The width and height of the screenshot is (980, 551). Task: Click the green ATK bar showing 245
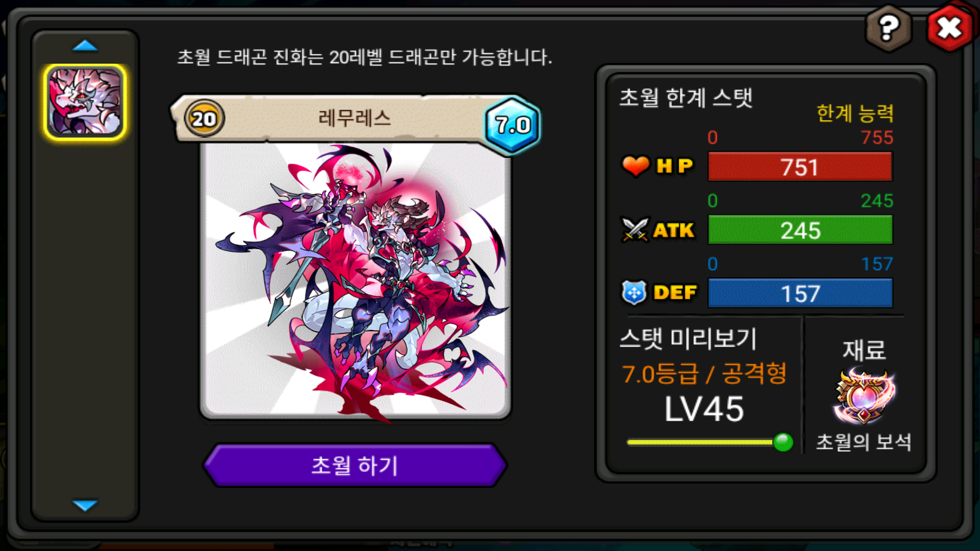tap(800, 230)
